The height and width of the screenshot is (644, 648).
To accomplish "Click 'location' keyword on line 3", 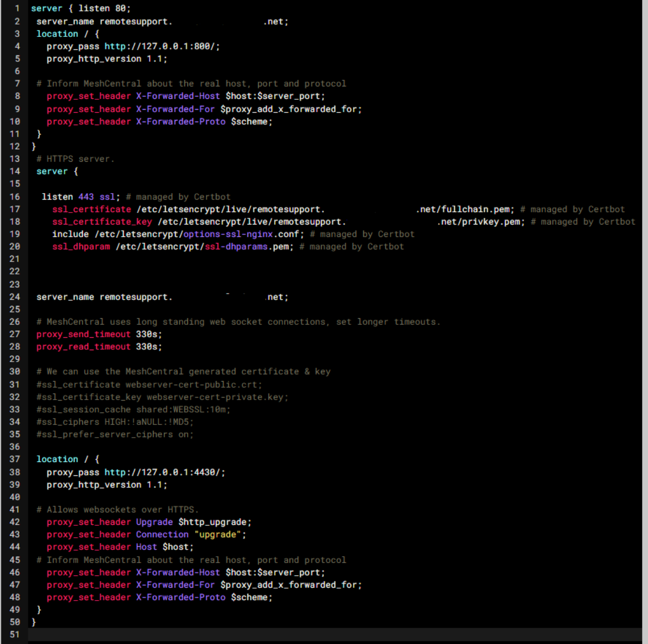I will point(57,34).
